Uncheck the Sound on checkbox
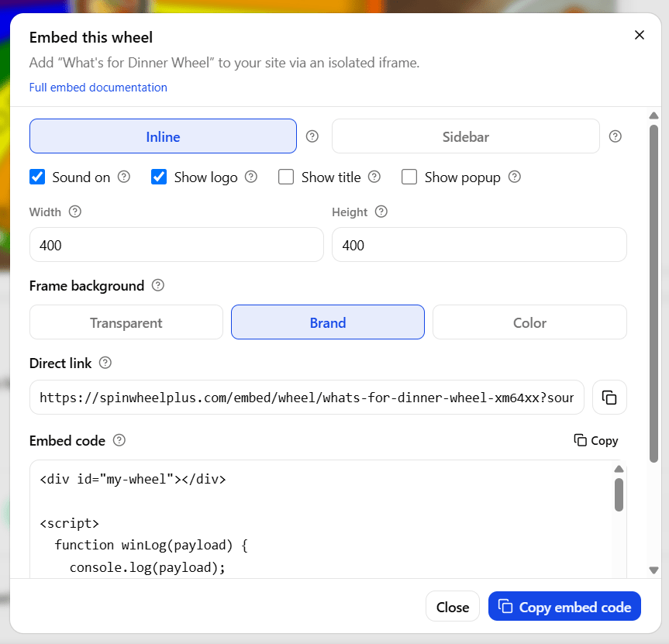Image resolution: width=669 pixels, height=644 pixels. (x=37, y=177)
